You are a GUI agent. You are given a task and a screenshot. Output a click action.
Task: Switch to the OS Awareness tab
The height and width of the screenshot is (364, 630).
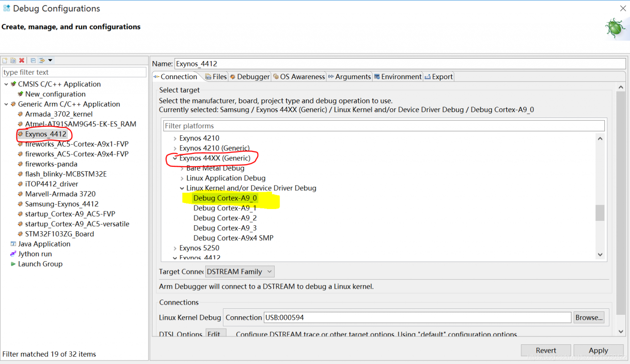pyautogui.click(x=299, y=77)
